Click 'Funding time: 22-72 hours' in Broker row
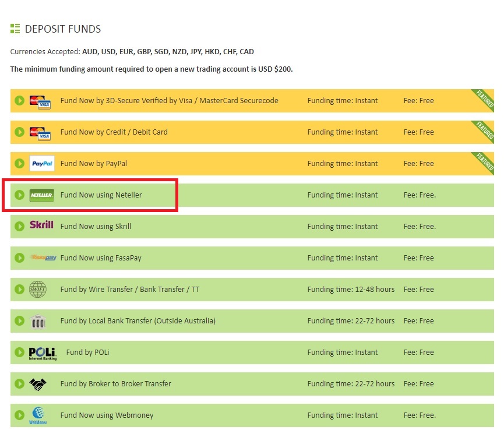504x430 pixels. (351, 384)
